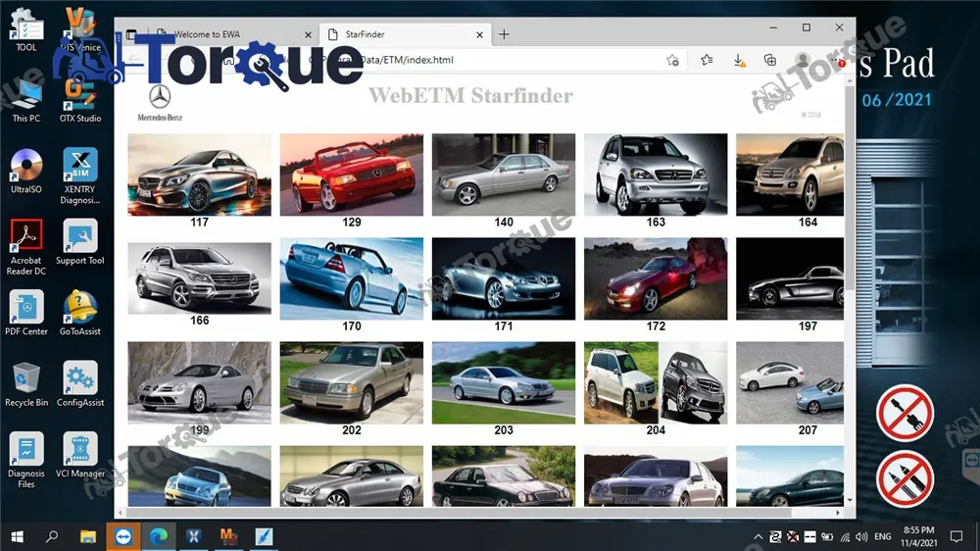
Task: Open Microsoft Edge taskbar icon
Action: tap(159, 536)
